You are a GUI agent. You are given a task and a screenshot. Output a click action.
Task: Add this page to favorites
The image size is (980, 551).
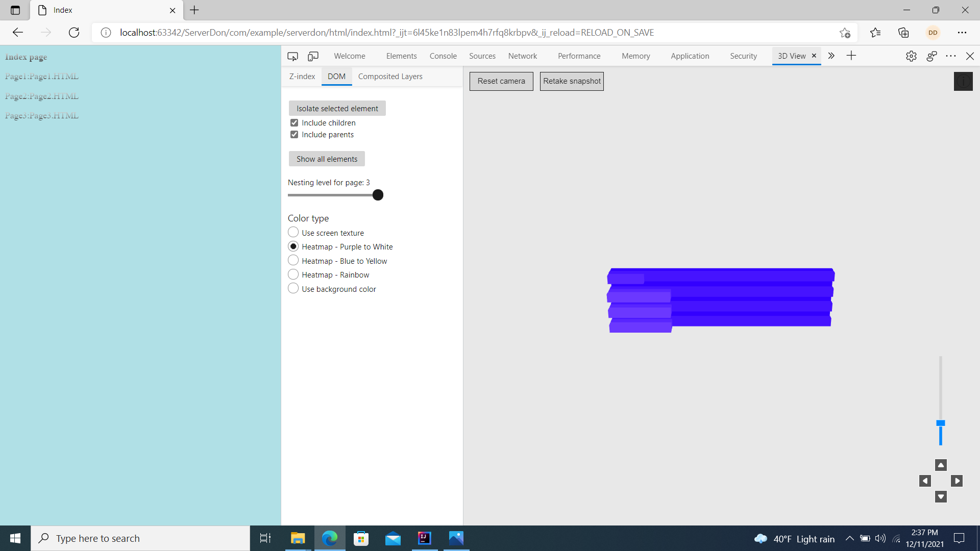[x=845, y=33]
